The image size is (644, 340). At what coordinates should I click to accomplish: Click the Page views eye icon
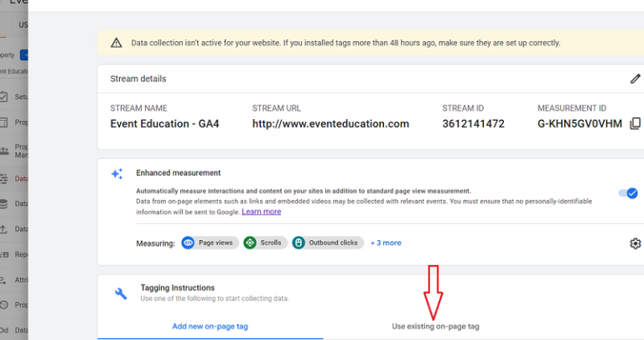coord(188,243)
